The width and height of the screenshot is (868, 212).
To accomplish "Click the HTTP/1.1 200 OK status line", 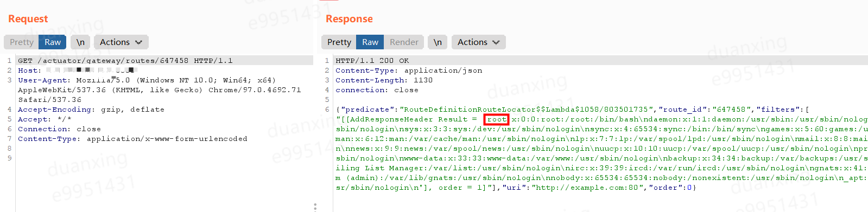I will (372, 61).
